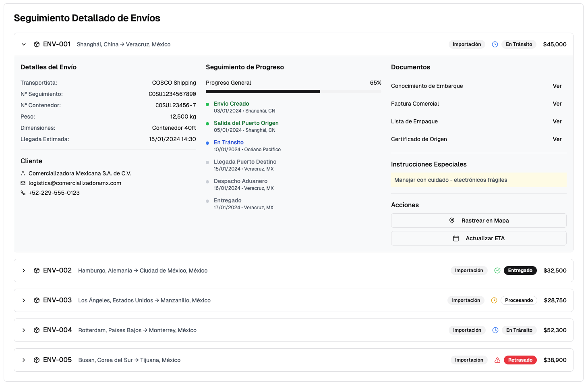Open Ver link for Factura Comercial

pyautogui.click(x=557, y=104)
